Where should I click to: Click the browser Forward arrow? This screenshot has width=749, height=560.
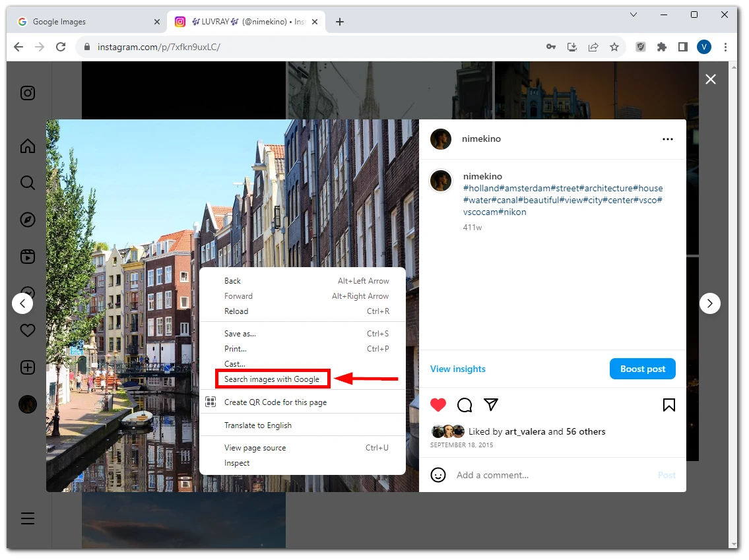coord(40,47)
